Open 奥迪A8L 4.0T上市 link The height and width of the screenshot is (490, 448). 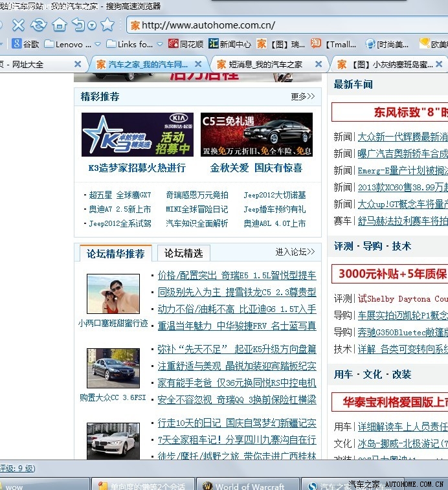(274, 223)
